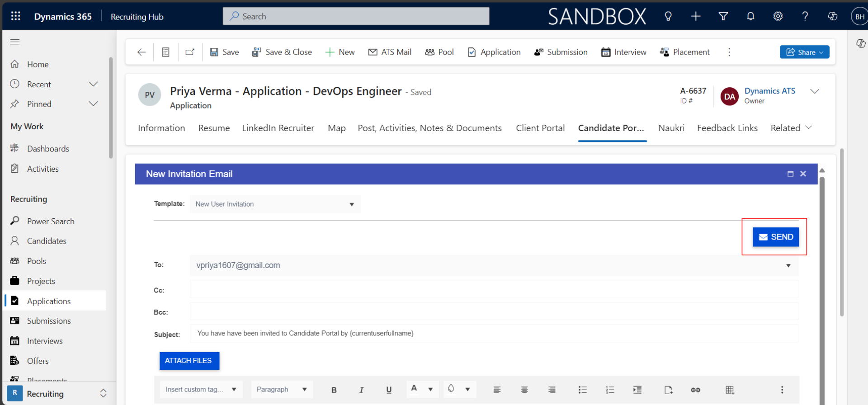Viewport: 868px width, 405px height.
Task: Go back with the arrow icon
Action: coord(142,52)
